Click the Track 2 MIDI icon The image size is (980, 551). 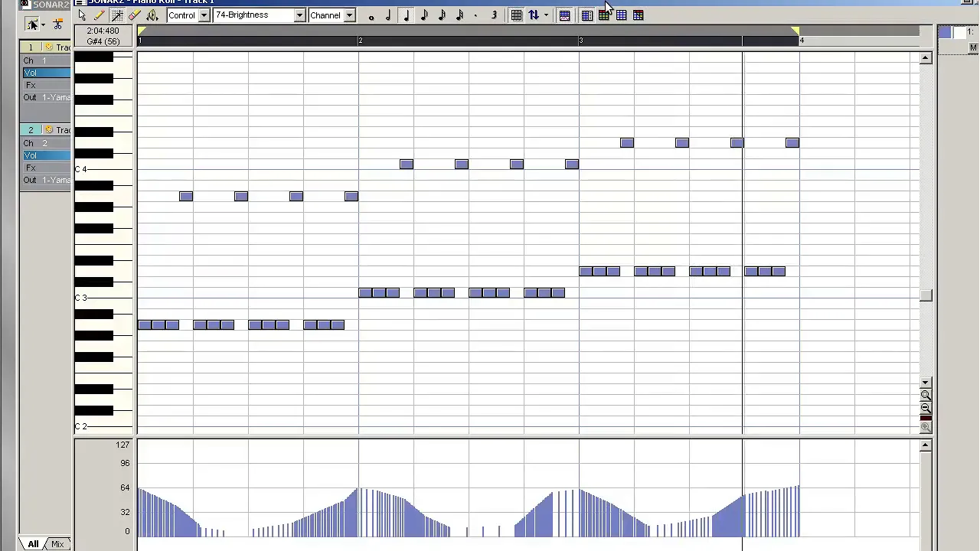pyautogui.click(x=49, y=130)
